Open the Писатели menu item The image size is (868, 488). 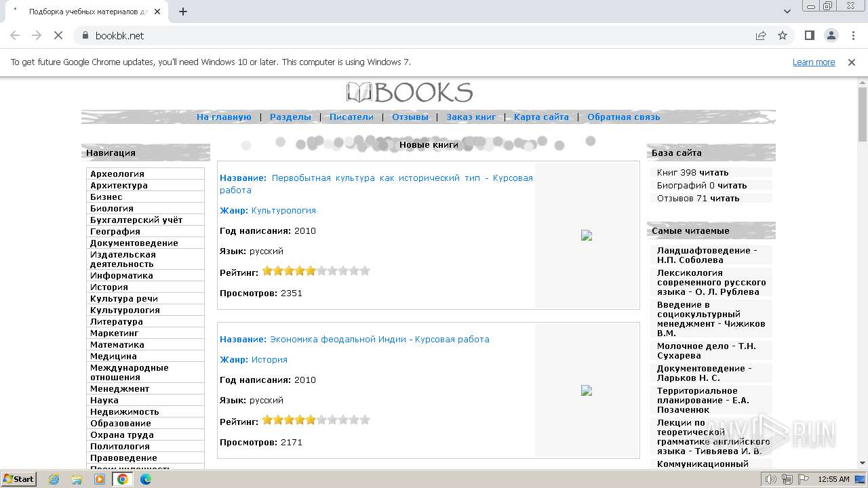pyautogui.click(x=351, y=117)
